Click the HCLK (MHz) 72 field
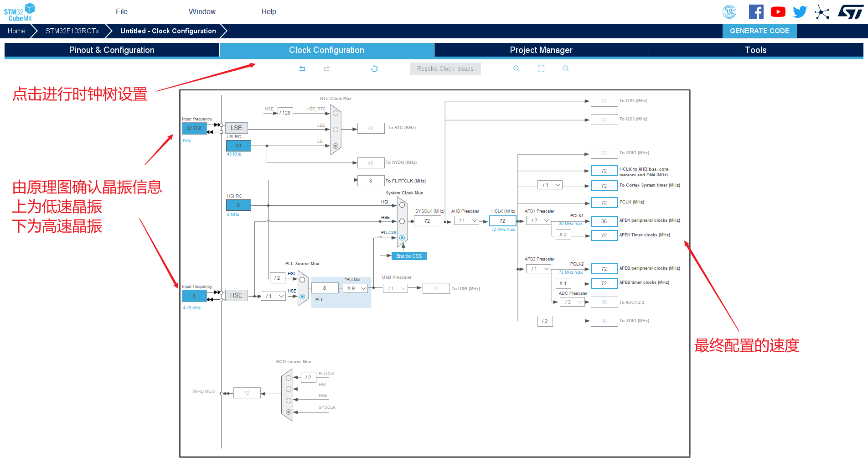The height and width of the screenshot is (475, 868). (502, 221)
